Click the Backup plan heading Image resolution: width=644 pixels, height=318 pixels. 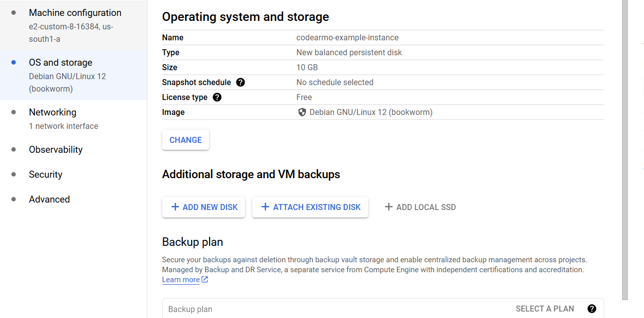click(193, 242)
